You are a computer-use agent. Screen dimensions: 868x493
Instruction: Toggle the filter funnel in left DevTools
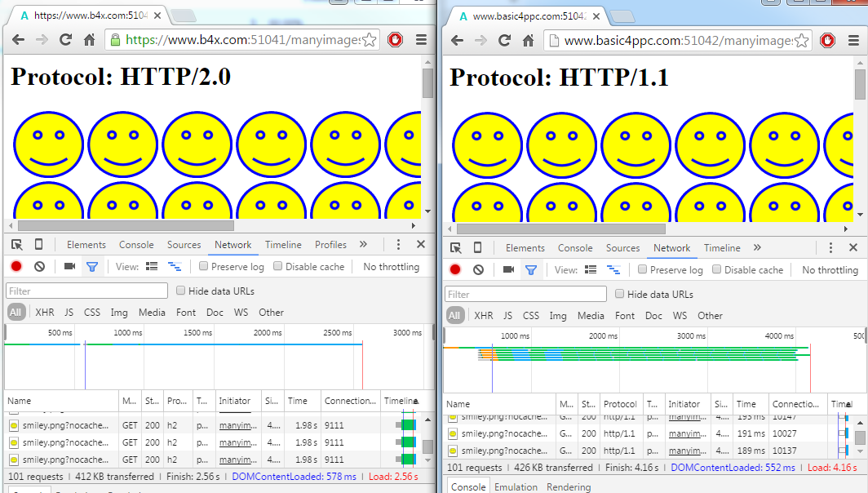[92, 267]
